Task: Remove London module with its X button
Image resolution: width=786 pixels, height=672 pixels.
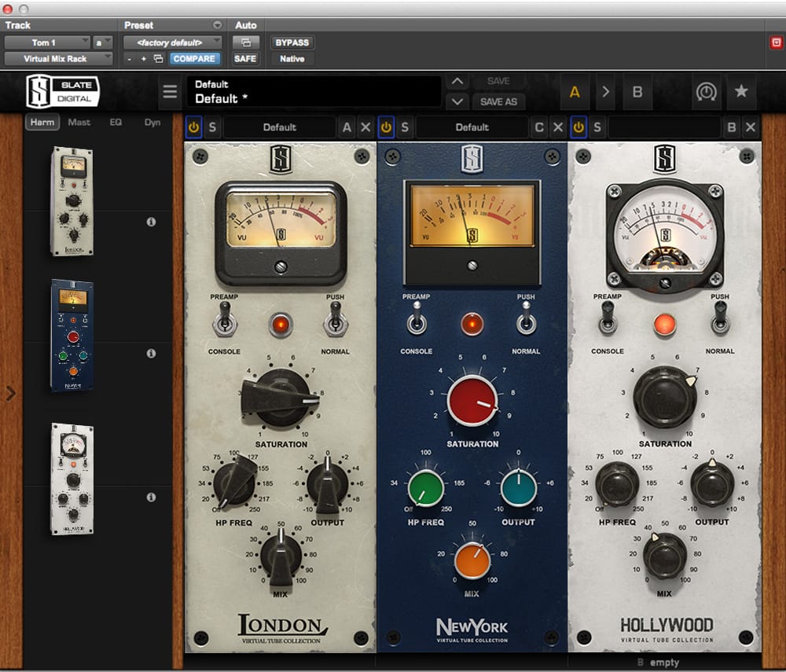Action: [x=366, y=127]
